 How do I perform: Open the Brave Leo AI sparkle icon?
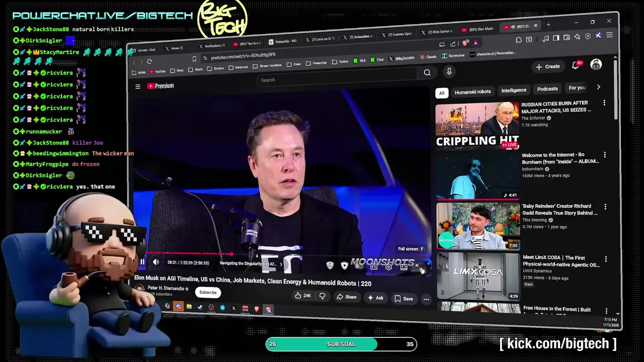577,37
